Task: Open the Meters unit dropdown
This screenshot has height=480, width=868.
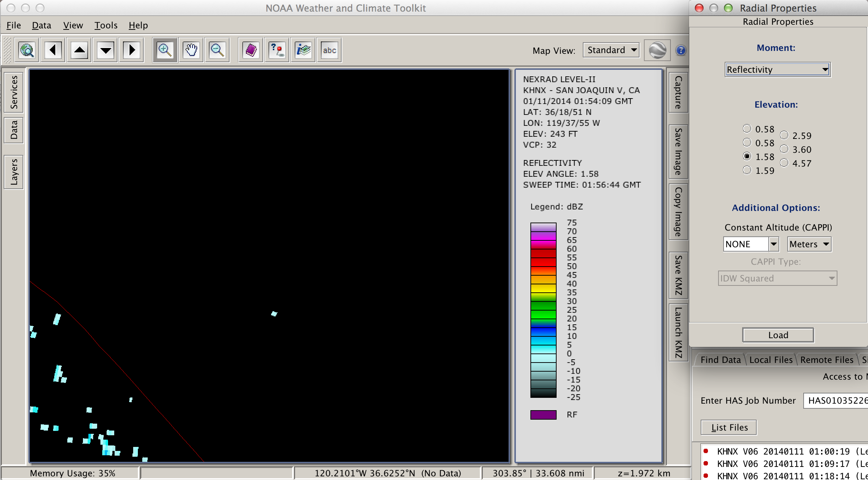Action: click(809, 244)
